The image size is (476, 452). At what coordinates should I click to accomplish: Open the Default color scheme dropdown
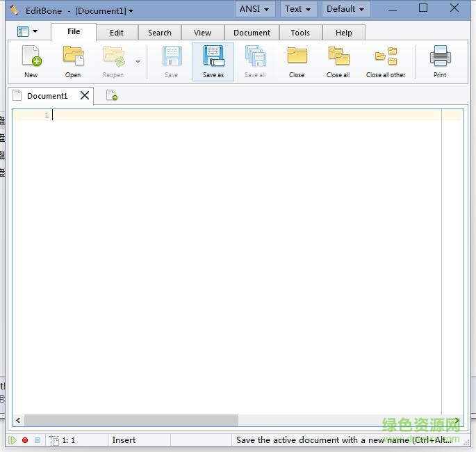click(x=345, y=9)
